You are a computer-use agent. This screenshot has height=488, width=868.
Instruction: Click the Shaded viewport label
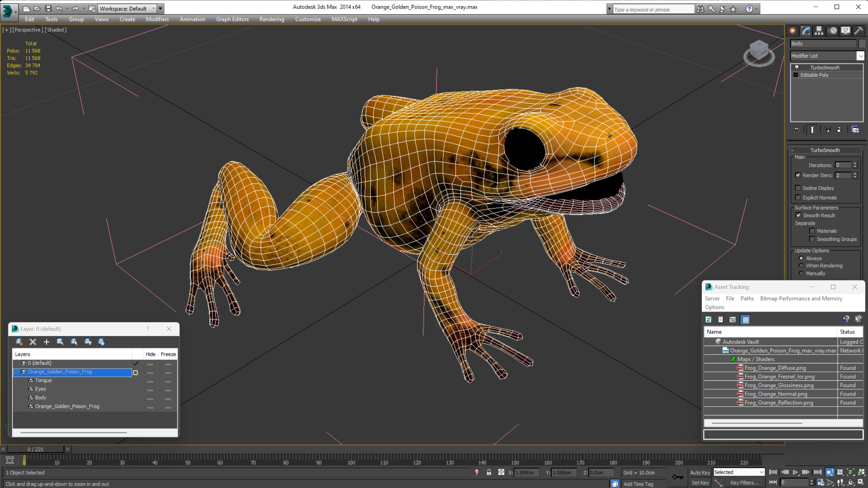click(x=56, y=30)
